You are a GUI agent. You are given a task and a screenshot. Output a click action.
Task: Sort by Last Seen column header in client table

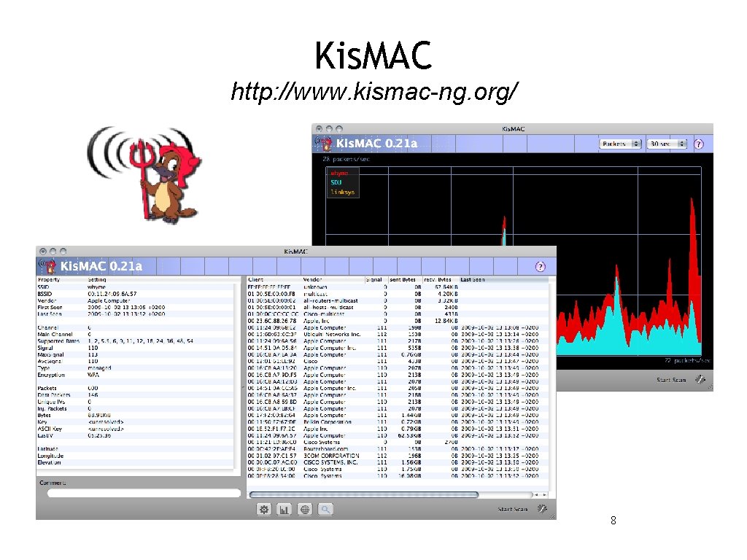(x=503, y=279)
